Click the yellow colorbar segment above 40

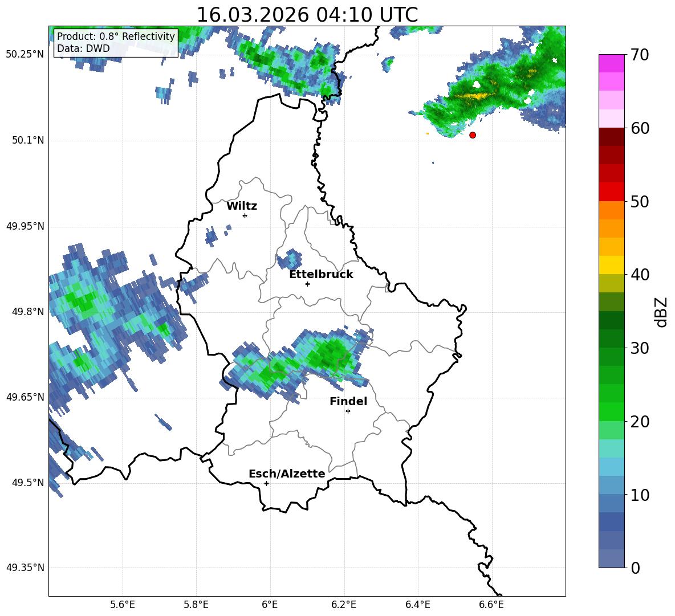(x=611, y=266)
